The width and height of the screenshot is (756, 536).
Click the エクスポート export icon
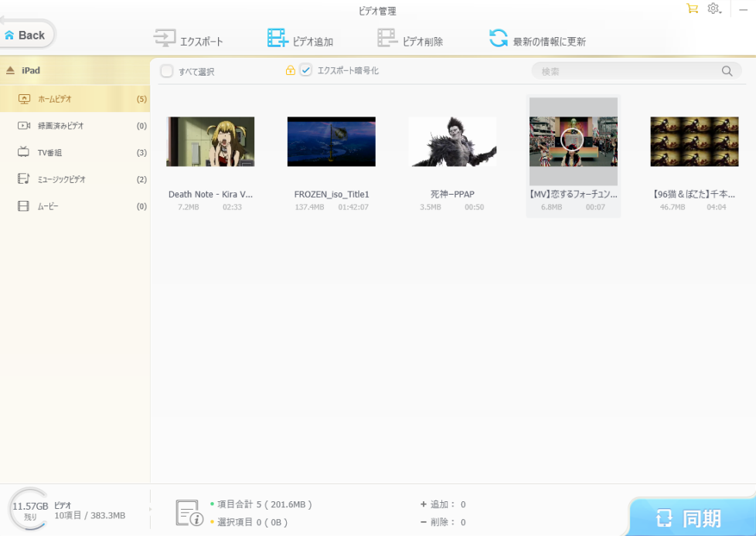[x=165, y=38]
